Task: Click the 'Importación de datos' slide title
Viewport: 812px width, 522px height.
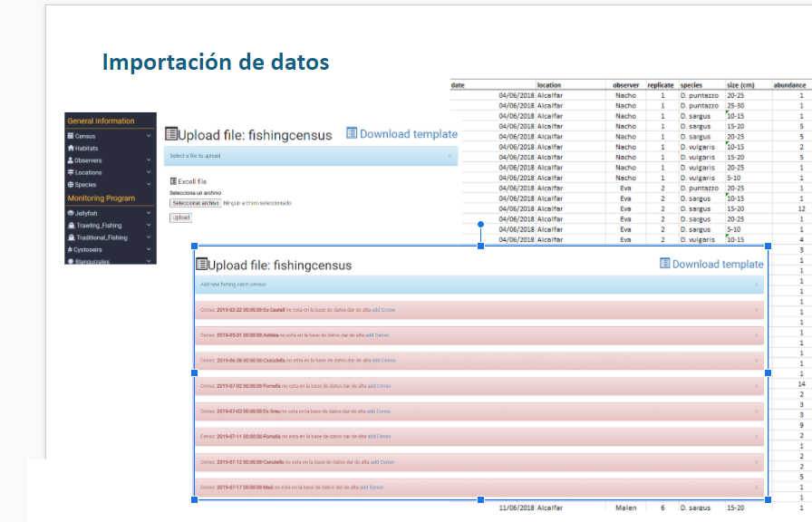Action: coord(216,62)
